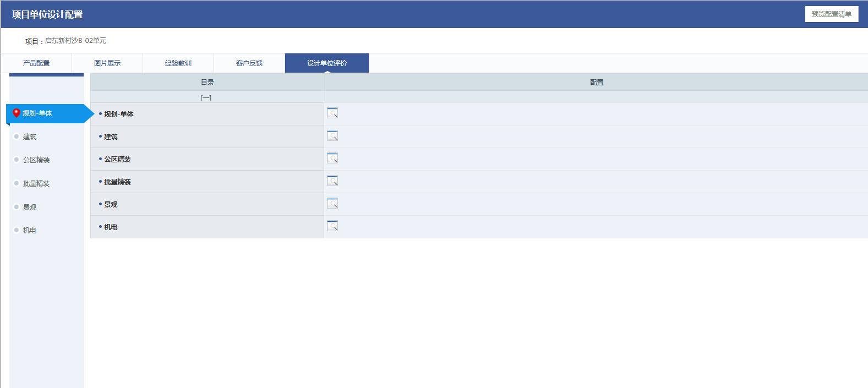This screenshot has width=868, height=388.
Task: Collapse the directory with the [一] toggle
Action: (x=206, y=98)
